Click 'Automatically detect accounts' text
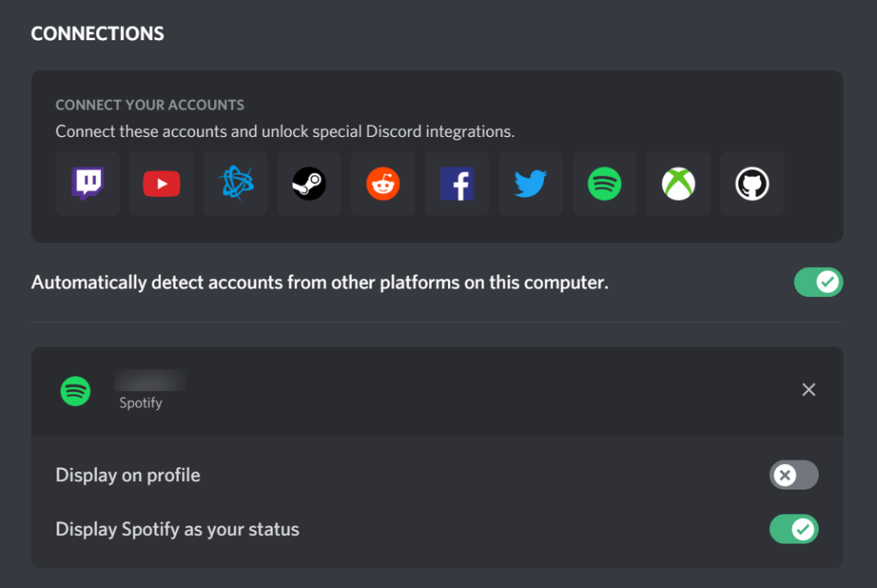Screen dimensions: 877x588 [319, 282]
